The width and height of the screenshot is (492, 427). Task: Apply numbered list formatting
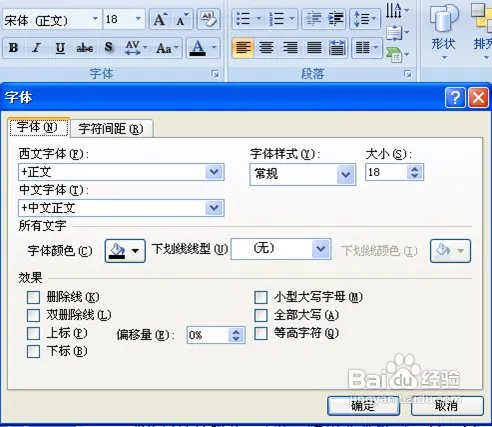coord(276,19)
